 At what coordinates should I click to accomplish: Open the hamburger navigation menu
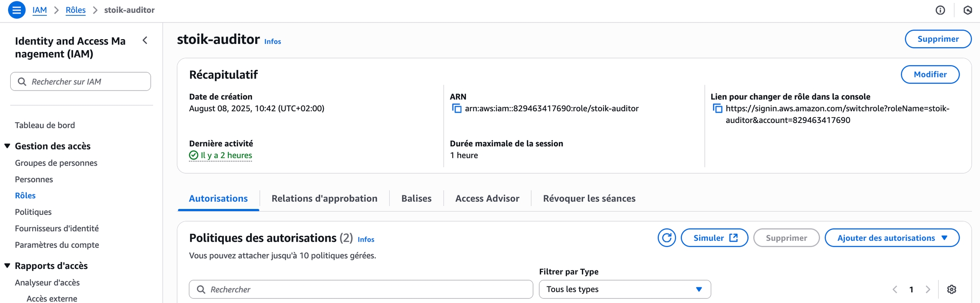click(17, 10)
